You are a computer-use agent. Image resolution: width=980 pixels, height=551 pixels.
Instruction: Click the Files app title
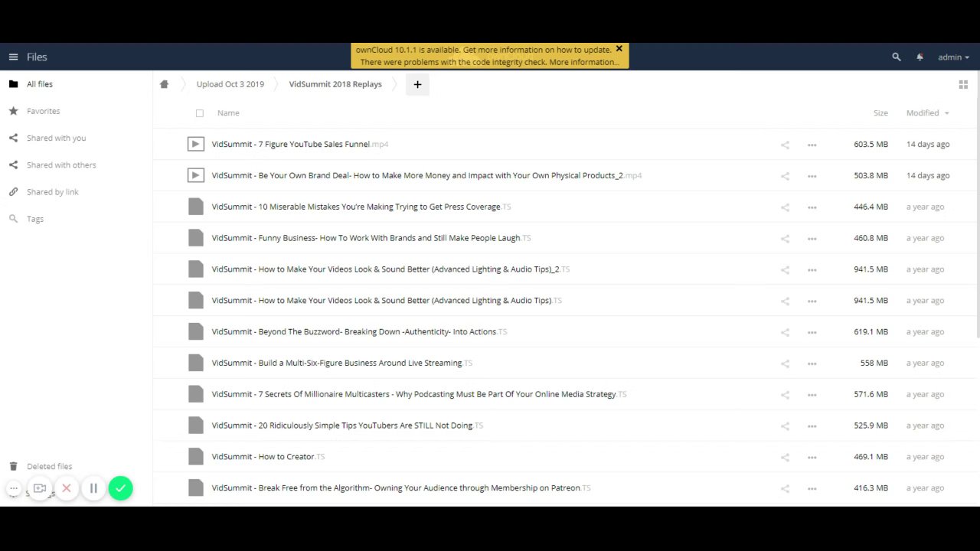pyautogui.click(x=37, y=57)
